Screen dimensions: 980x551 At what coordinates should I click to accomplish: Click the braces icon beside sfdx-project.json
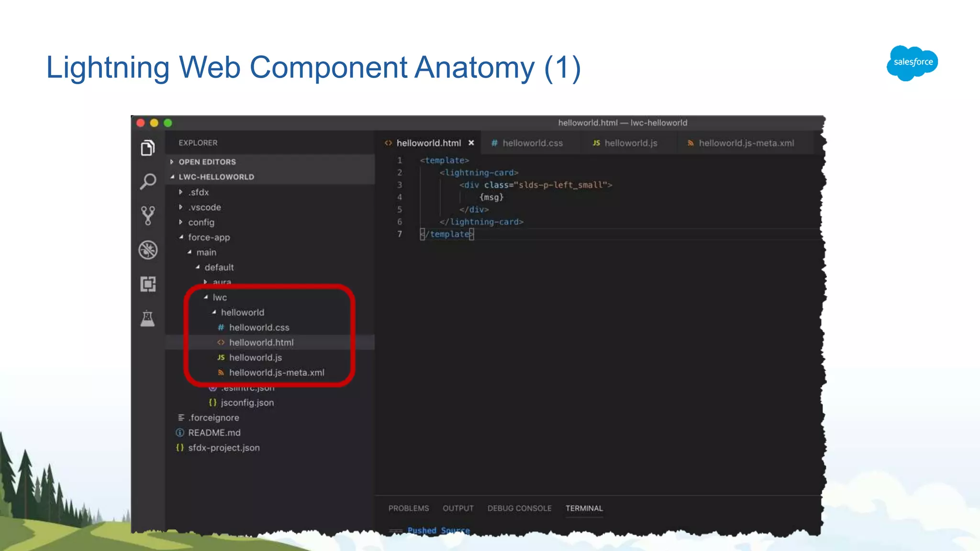pyautogui.click(x=180, y=448)
